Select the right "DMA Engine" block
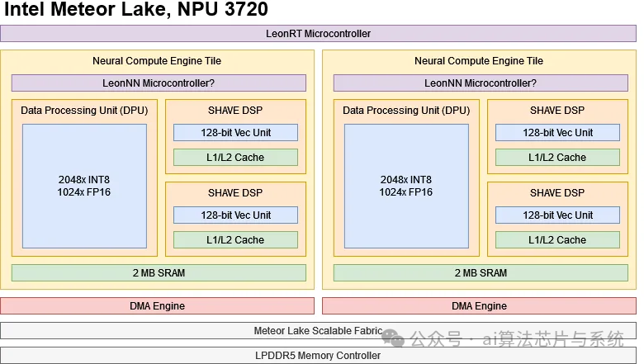This screenshot has height=364, width=644. (x=480, y=306)
